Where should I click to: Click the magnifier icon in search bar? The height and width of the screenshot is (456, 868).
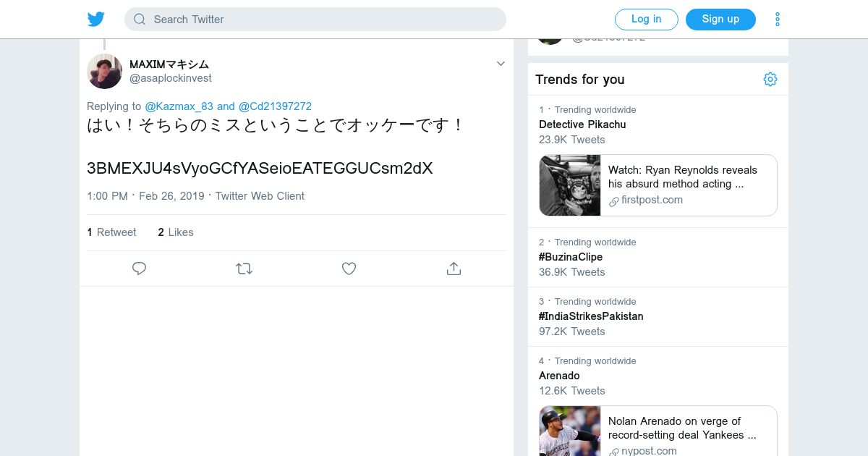(140, 20)
